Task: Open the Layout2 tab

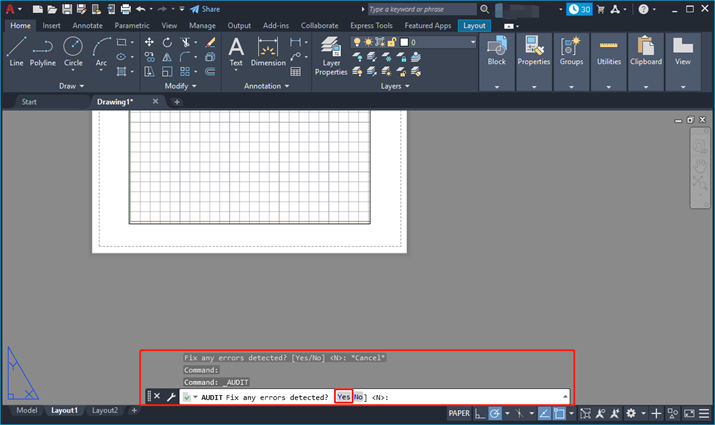Action: click(x=105, y=411)
